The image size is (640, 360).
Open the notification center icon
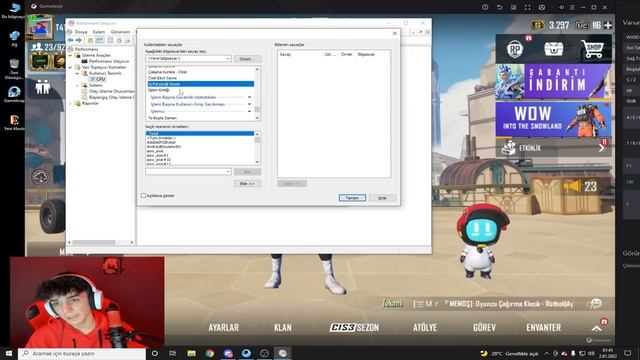coord(628,353)
